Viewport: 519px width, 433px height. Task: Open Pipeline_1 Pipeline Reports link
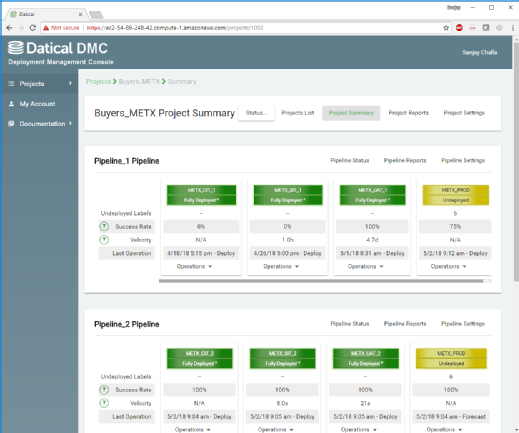click(405, 160)
